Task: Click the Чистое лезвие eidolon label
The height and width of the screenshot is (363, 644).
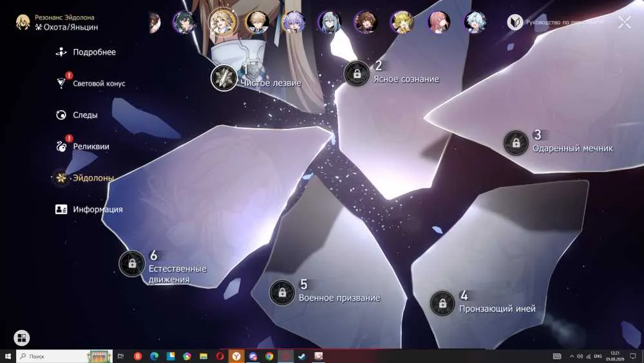Action: point(271,83)
